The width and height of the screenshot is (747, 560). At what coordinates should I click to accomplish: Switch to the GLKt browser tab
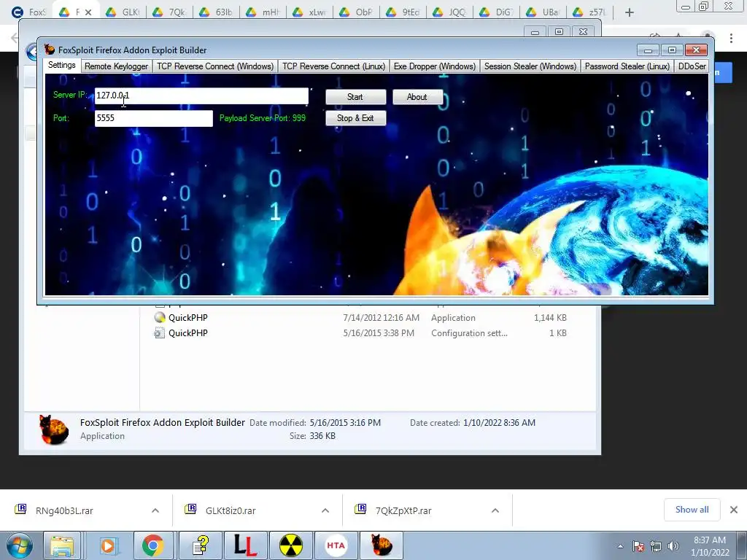click(123, 12)
